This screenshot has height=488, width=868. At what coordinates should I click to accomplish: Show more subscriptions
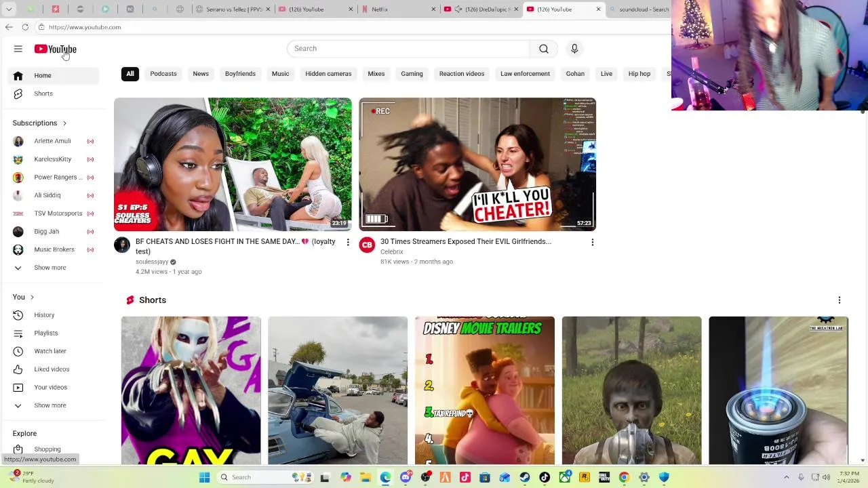point(54,268)
